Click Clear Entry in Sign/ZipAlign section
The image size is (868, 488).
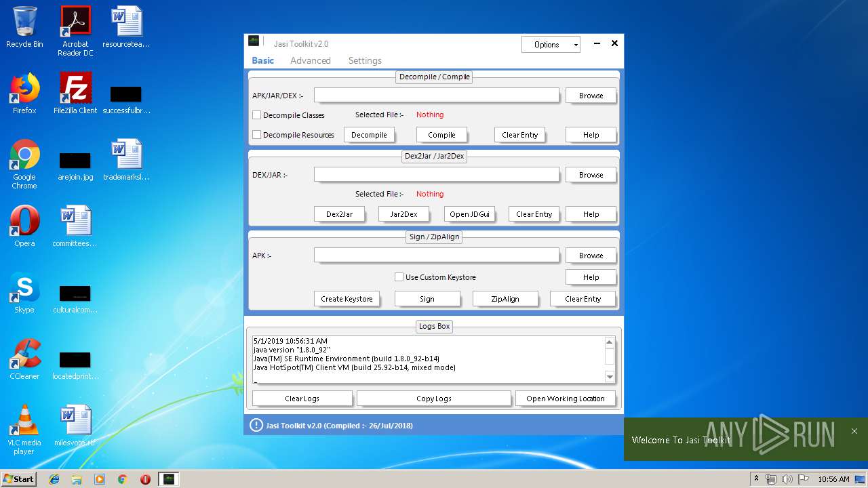pos(583,299)
